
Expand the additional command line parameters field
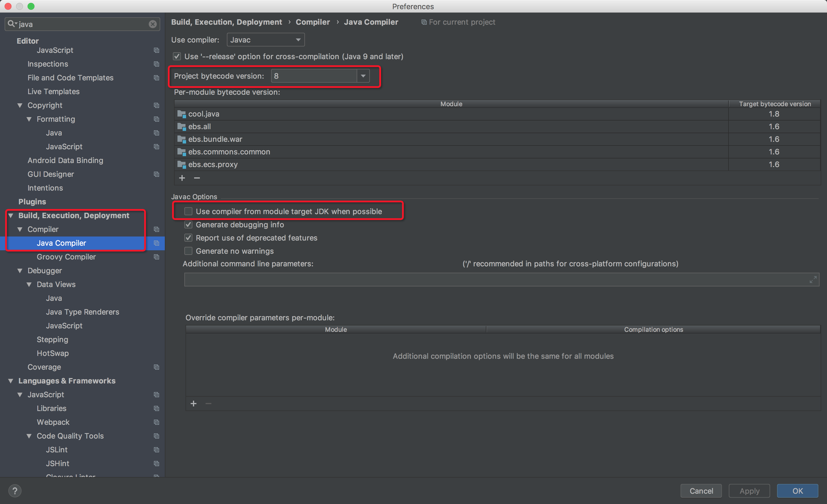click(813, 280)
